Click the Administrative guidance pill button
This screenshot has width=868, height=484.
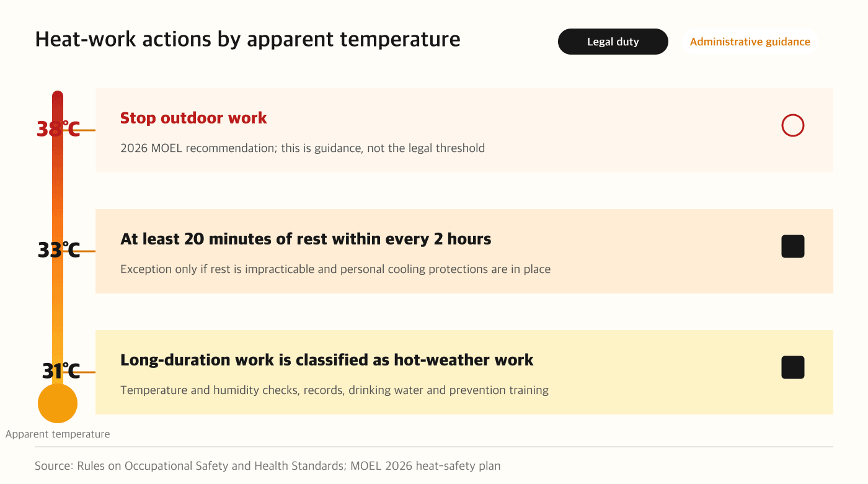point(750,42)
